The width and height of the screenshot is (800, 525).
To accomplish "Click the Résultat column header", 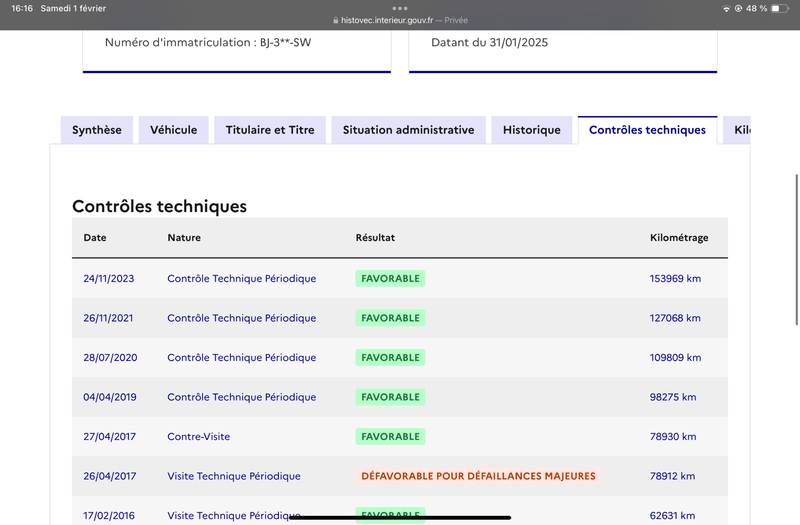I will (x=375, y=238).
